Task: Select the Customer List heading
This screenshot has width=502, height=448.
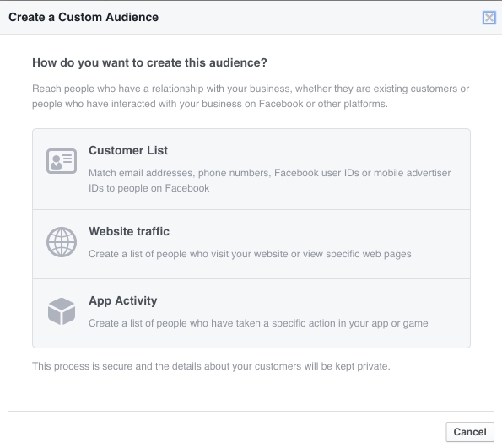Action: coord(128,150)
